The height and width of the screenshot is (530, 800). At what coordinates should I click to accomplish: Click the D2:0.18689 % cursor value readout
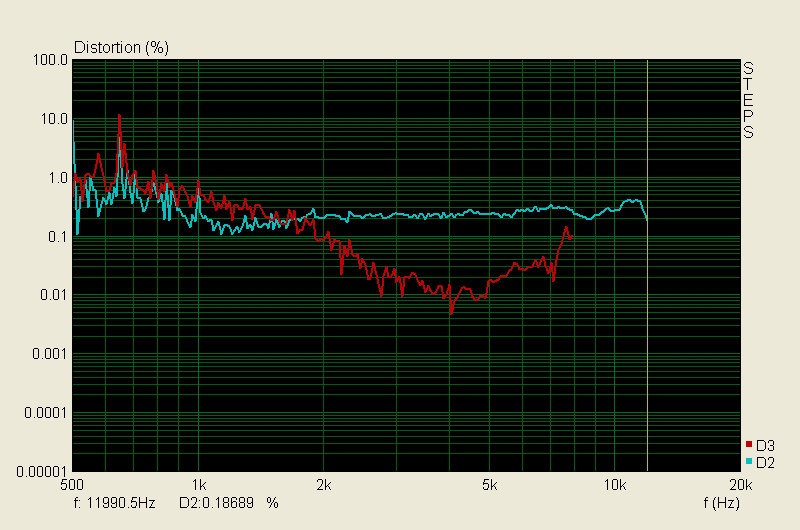(x=228, y=502)
